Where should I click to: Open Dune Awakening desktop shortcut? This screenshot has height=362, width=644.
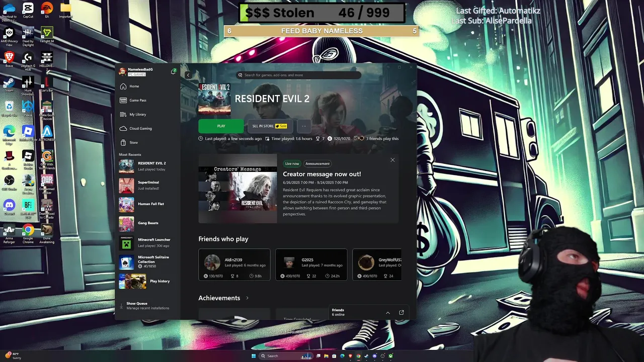(47, 234)
